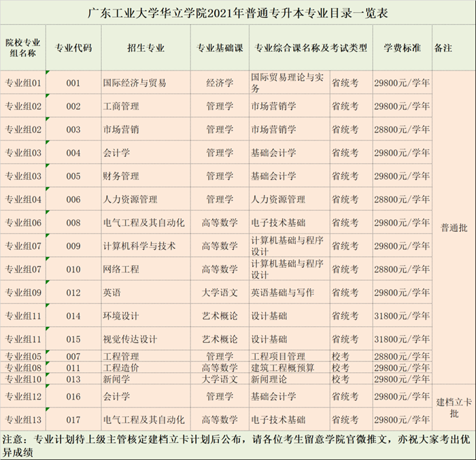This screenshot has width=476, height=460.
Task: Click header 专业综合课名称及考试类型
Action: [x=311, y=48]
